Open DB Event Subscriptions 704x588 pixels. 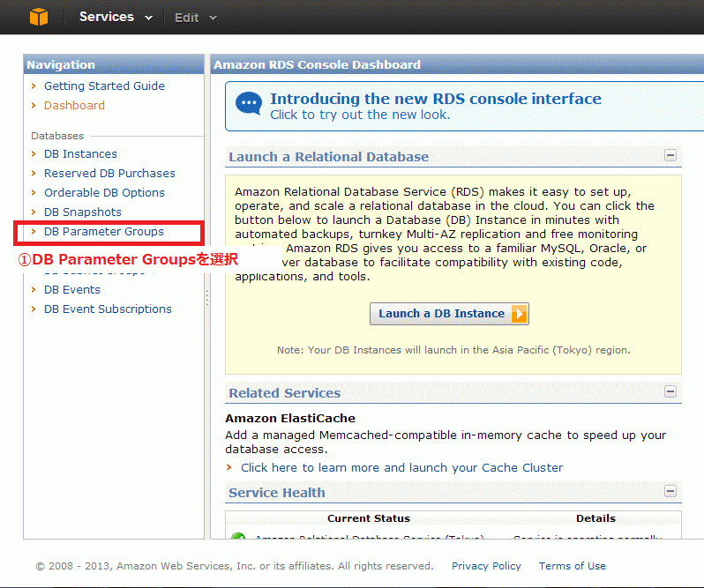[108, 309]
